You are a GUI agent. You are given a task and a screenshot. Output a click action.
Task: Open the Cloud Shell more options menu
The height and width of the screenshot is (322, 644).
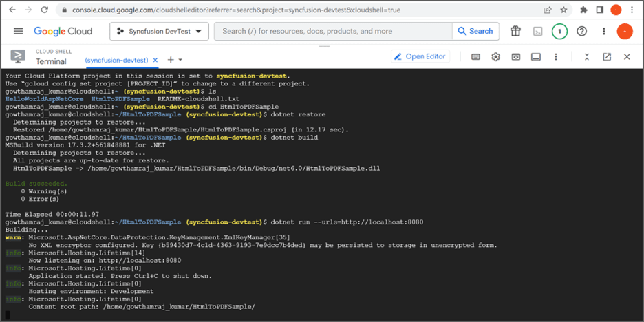coord(556,57)
